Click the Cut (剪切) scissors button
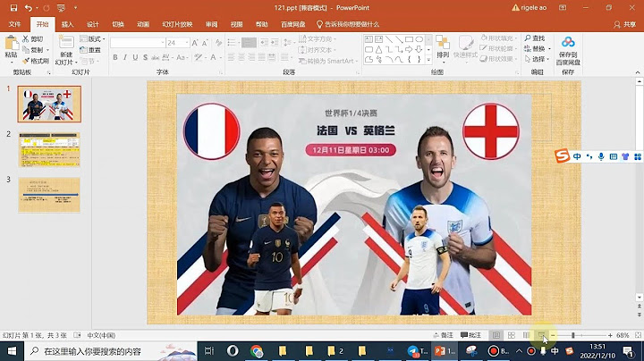This screenshot has width=644, height=361. (33, 39)
